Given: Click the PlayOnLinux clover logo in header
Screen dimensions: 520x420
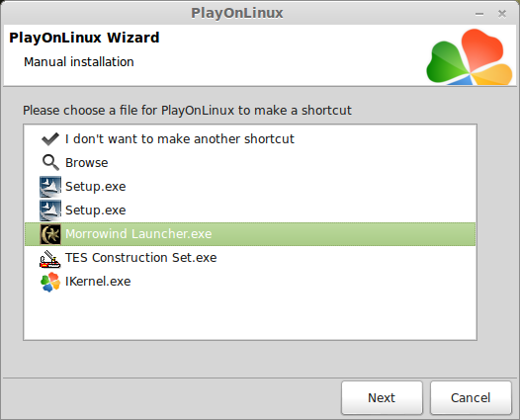Looking at the screenshot, I should [x=470, y=56].
